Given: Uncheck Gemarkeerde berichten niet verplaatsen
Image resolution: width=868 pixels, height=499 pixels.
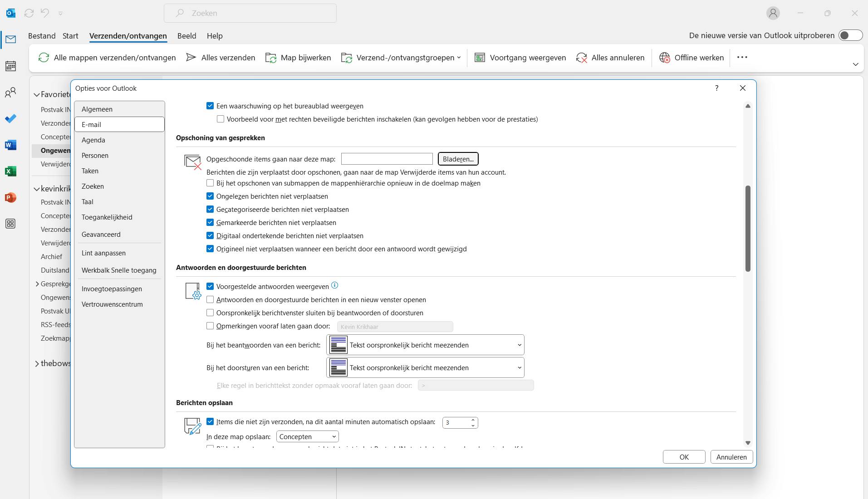Looking at the screenshot, I should click(210, 222).
